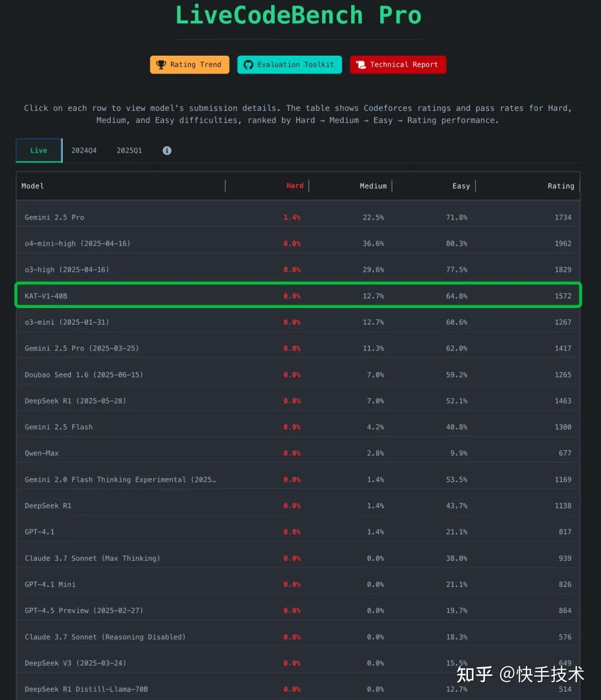Click the document icon on Technical Report
The image size is (601, 700).
point(361,65)
